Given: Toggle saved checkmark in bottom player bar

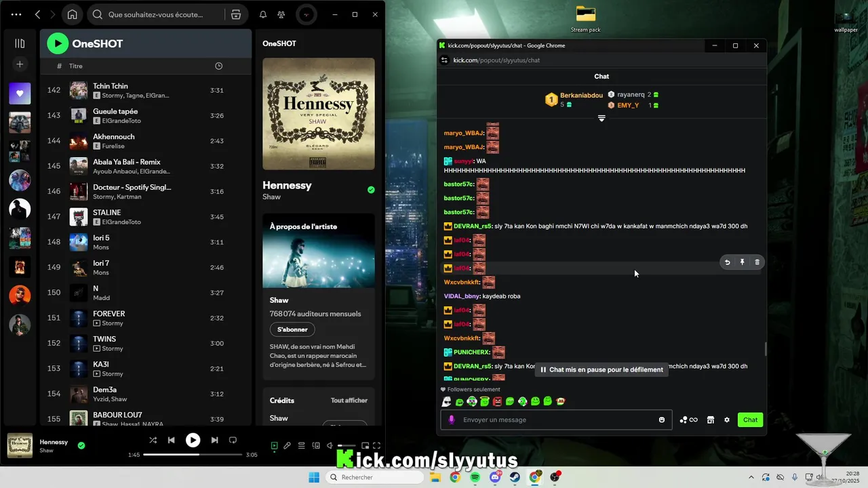Looking at the screenshot, I should (x=81, y=445).
